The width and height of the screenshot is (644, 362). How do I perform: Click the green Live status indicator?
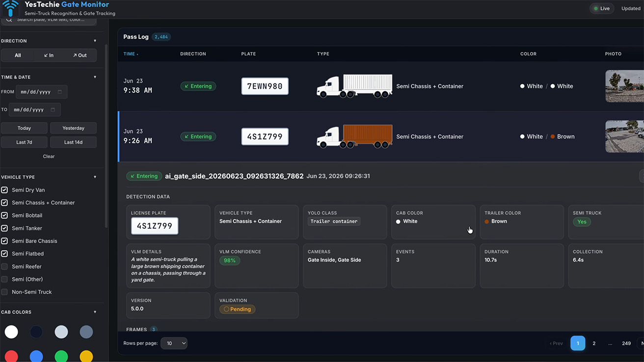[x=601, y=8]
